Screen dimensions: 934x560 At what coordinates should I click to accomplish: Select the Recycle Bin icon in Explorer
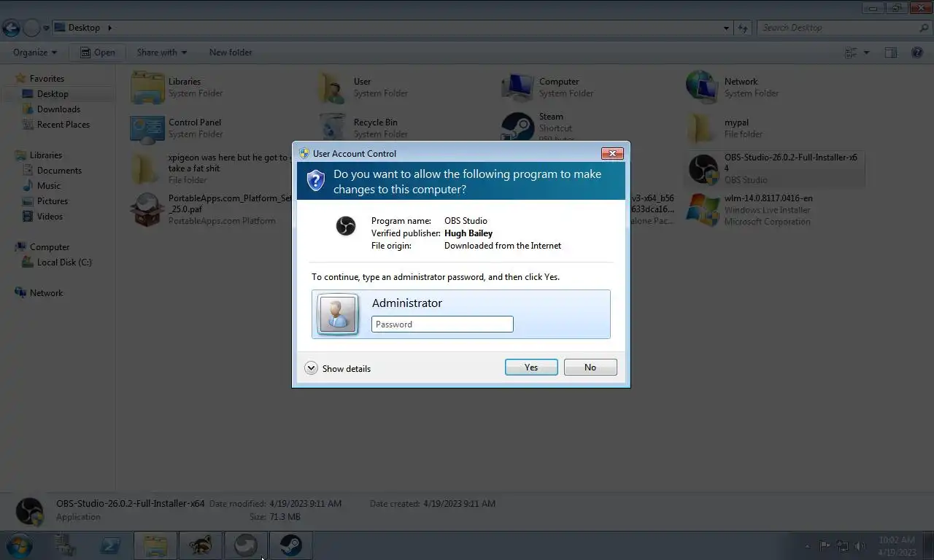(x=333, y=128)
